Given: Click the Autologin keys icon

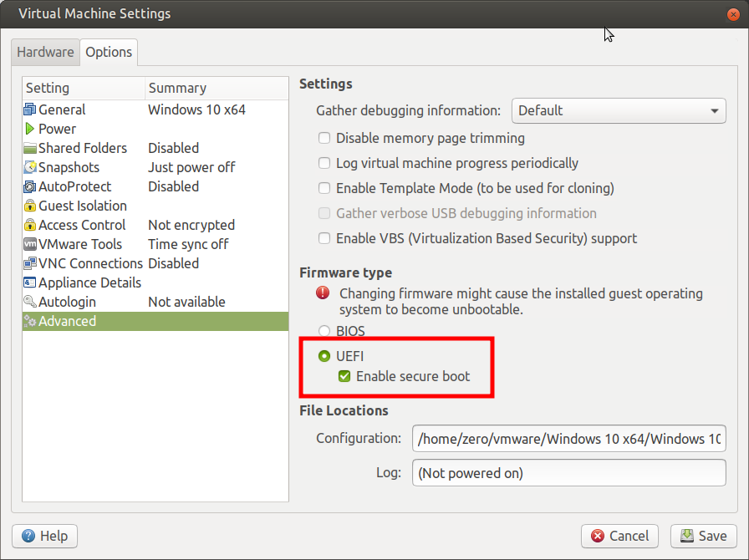Looking at the screenshot, I should coord(29,302).
